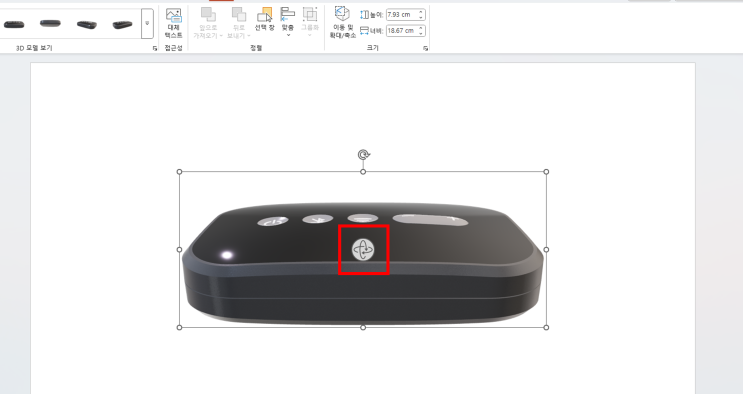Viewport: 743px width, 394px height.
Task: Select the first 3D model view thumbnail
Action: click(14, 24)
